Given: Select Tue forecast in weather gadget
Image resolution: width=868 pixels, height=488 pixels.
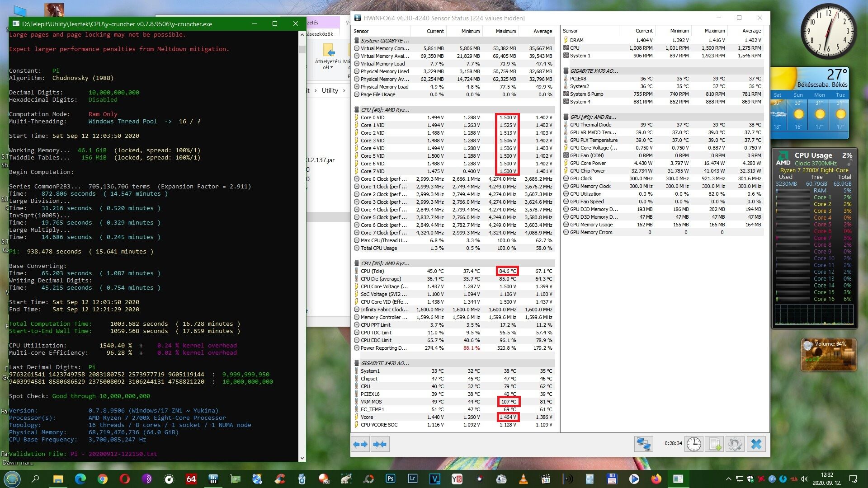Looking at the screenshot, I should [840, 111].
